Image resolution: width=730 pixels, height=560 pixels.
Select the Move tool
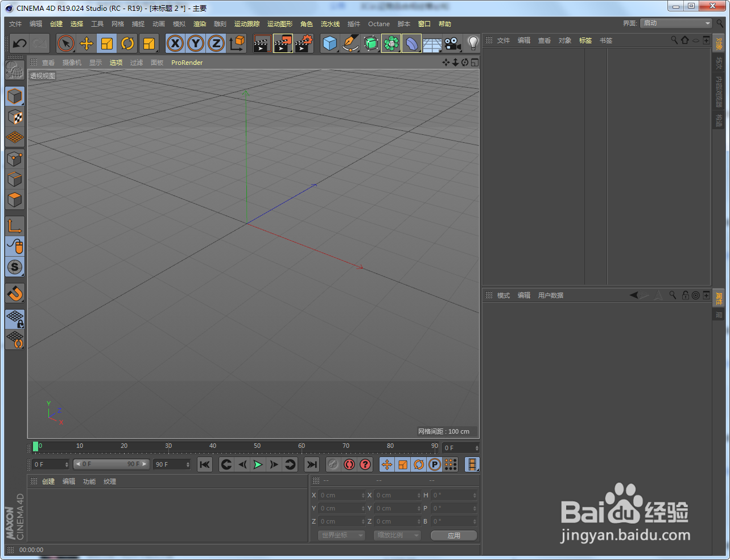pos(86,44)
